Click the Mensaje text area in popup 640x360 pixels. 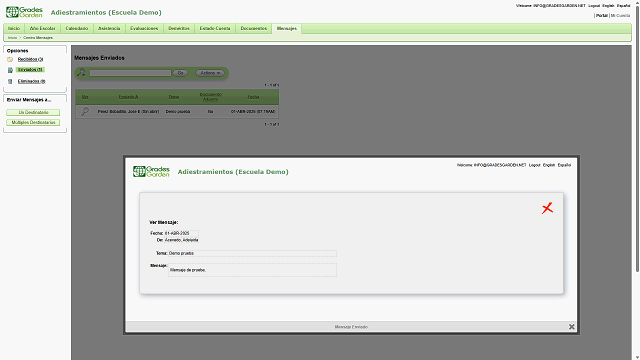pyautogui.click(x=252, y=270)
